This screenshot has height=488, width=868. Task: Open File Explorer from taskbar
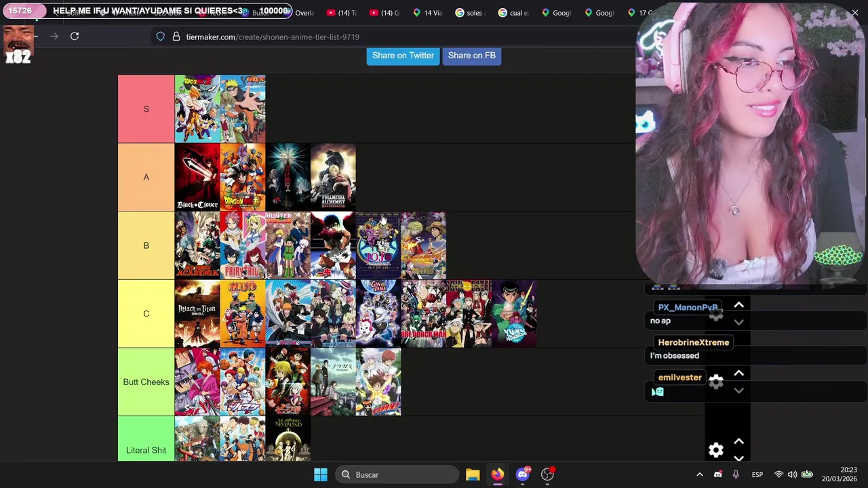[473, 474]
